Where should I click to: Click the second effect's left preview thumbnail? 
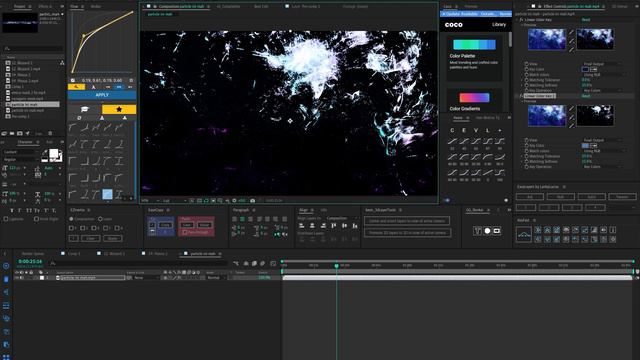[x=547, y=115]
